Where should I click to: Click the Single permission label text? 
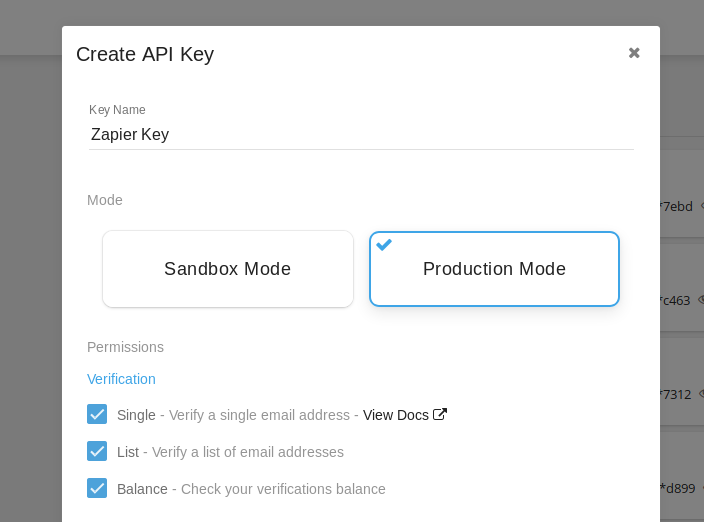coord(136,415)
